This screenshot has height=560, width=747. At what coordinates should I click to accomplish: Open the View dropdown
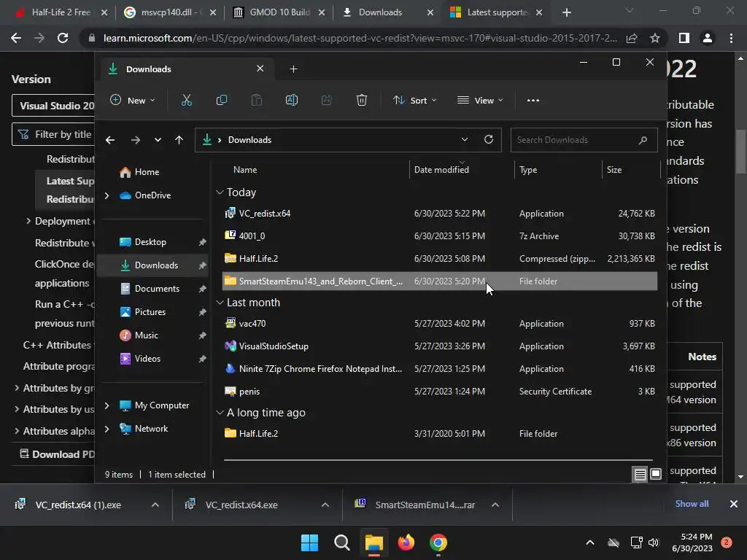click(x=480, y=100)
